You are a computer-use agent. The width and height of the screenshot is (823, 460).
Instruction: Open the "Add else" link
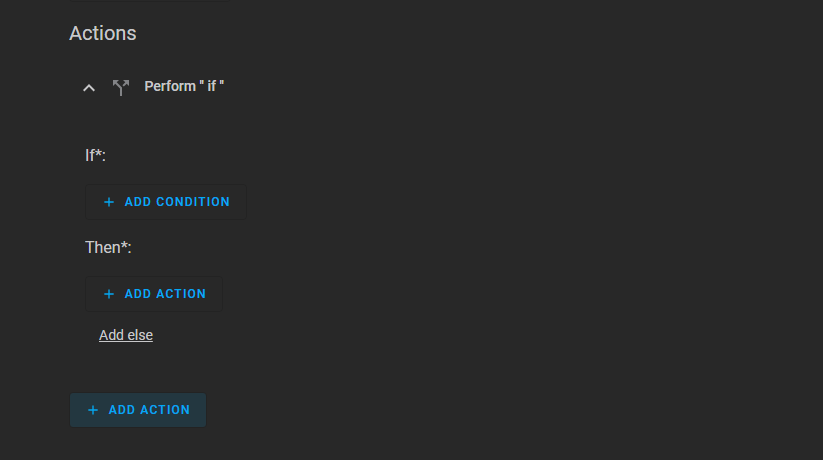tap(126, 335)
